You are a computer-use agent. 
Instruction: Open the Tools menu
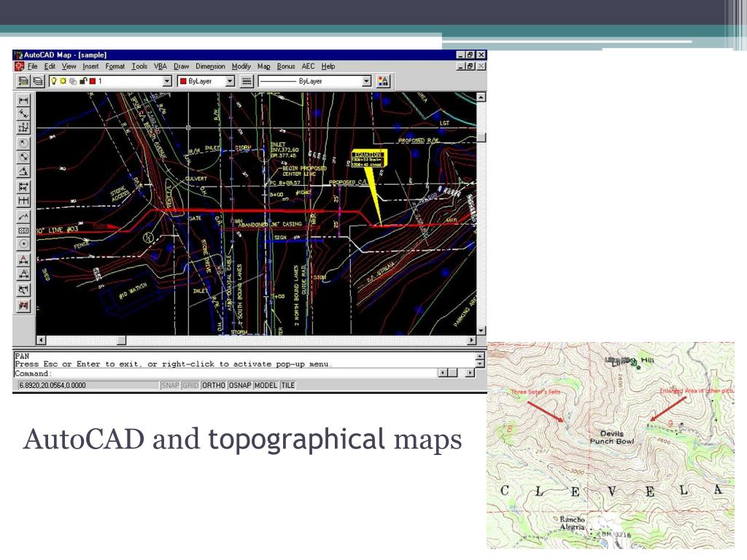click(x=139, y=66)
